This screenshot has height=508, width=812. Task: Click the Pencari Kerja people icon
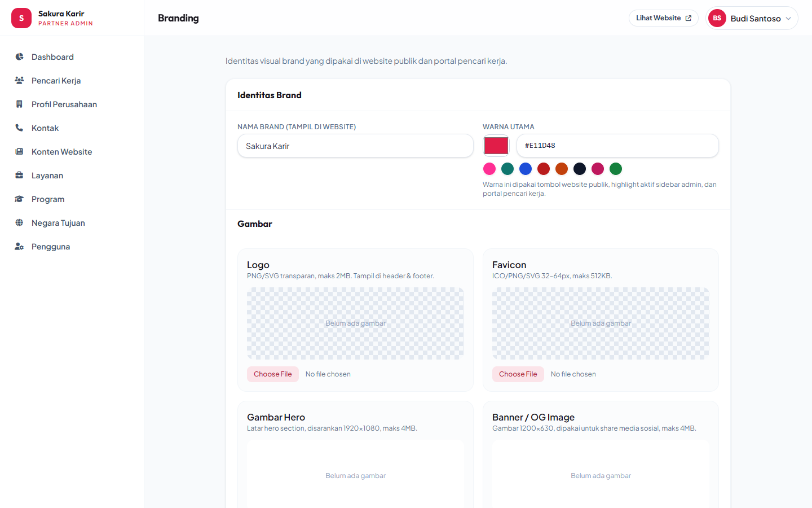click(x=19, y=81)
